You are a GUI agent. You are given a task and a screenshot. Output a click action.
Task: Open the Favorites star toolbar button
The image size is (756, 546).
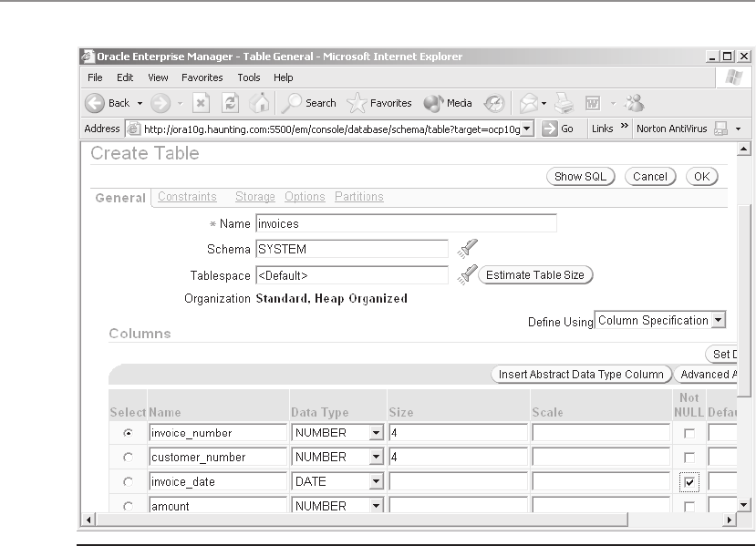(379, 103)
